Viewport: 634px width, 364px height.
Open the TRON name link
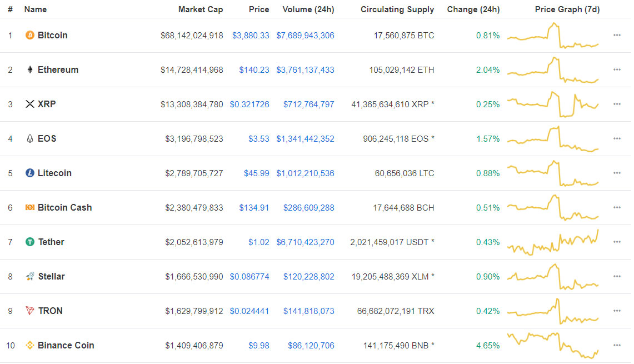pyautogui.click(x=50, y=311)
